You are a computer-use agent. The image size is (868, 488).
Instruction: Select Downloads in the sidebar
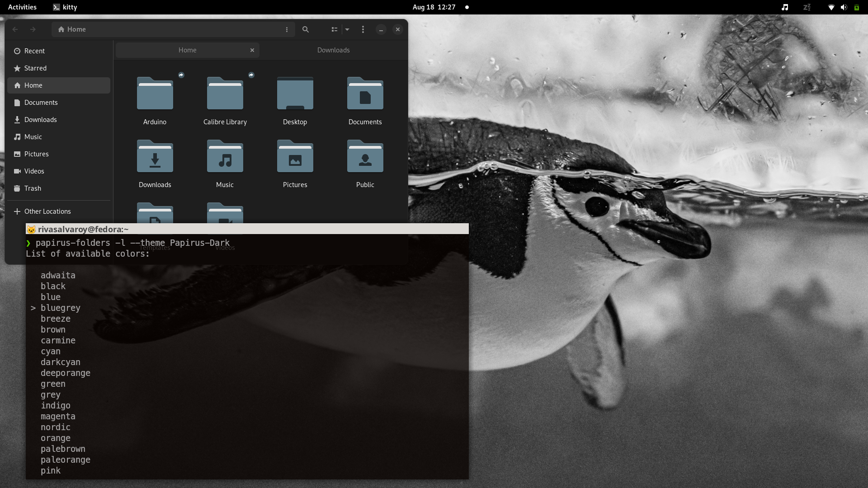[59, 120]
